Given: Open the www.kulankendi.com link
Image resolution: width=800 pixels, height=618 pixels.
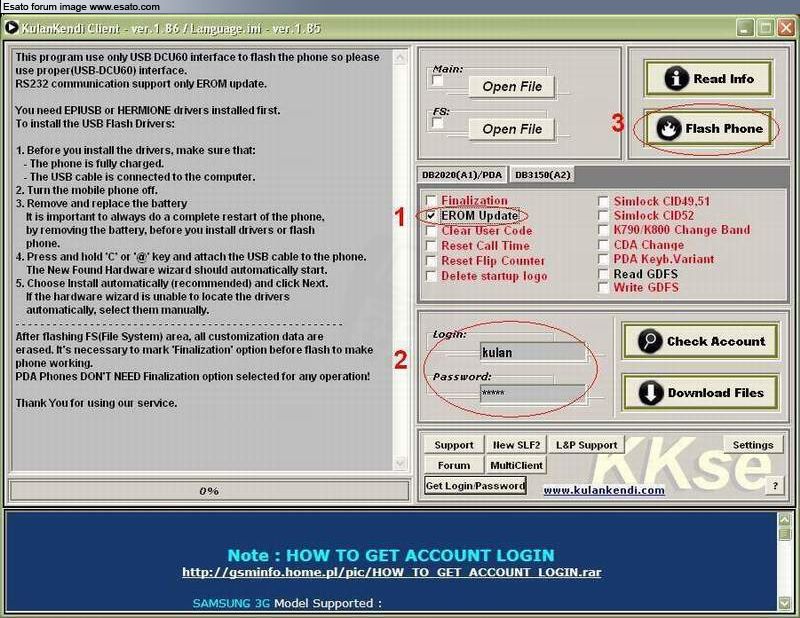Looking at the screenshot, I should pos(604,490).
